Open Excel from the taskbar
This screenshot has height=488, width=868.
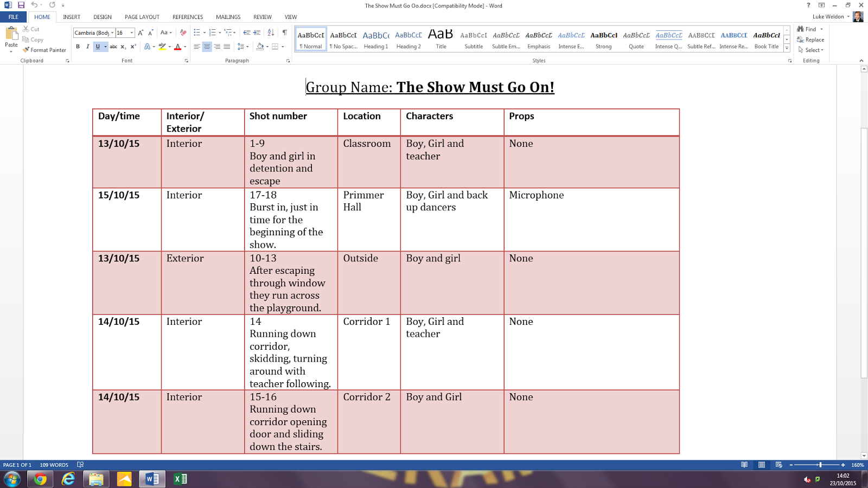pyautogui.click(x=179, y=479)
